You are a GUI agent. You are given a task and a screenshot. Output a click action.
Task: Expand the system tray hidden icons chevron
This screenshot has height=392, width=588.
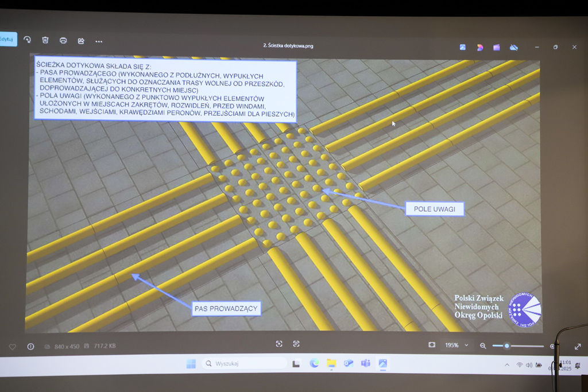pyautogui.click(x=507, y=365)
